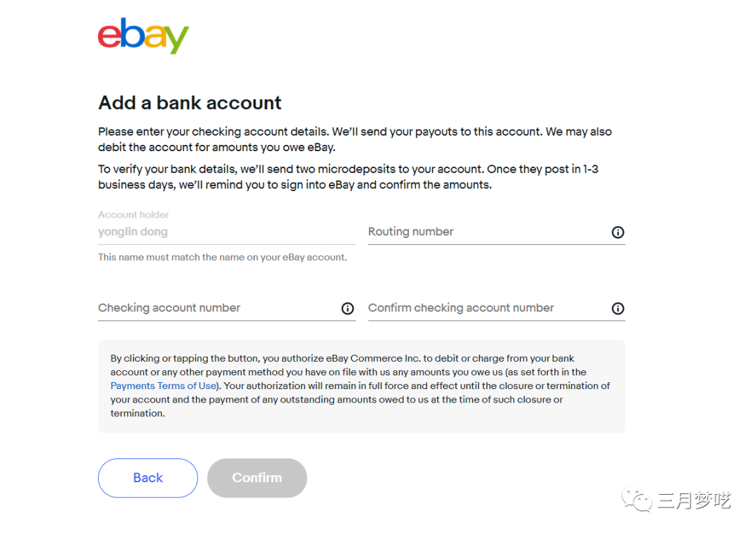Click the microdeposits verification paragraph
Viewport: 756px width, 534px height.
pos(347,177)
